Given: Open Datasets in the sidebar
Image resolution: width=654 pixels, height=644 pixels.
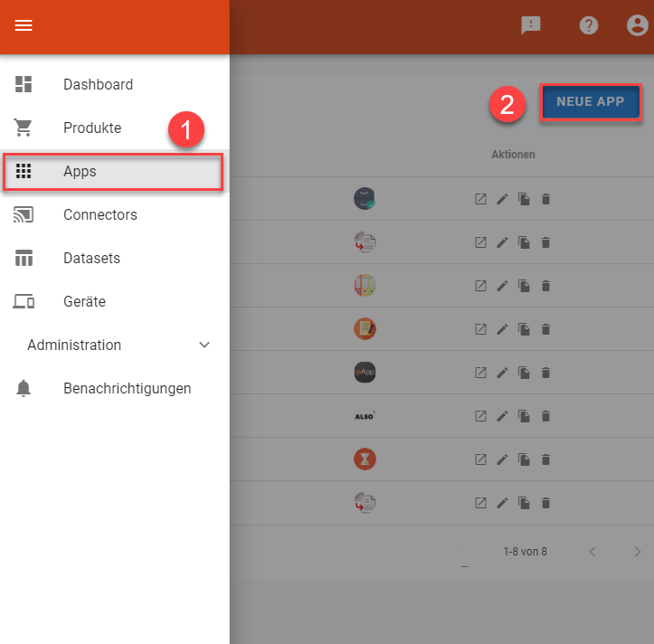Looking at the screenshot, I should [115, 258].
